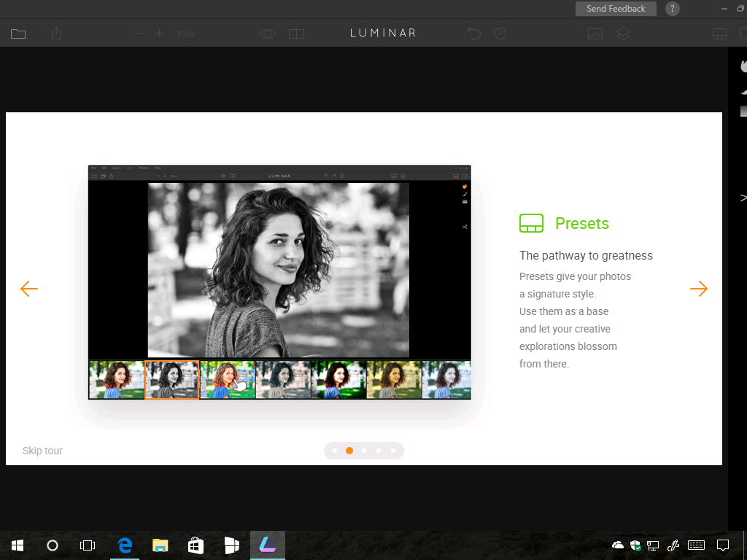Launch Microsoft Edge from taskbar

pyautogui.click(x=125, y=545)
